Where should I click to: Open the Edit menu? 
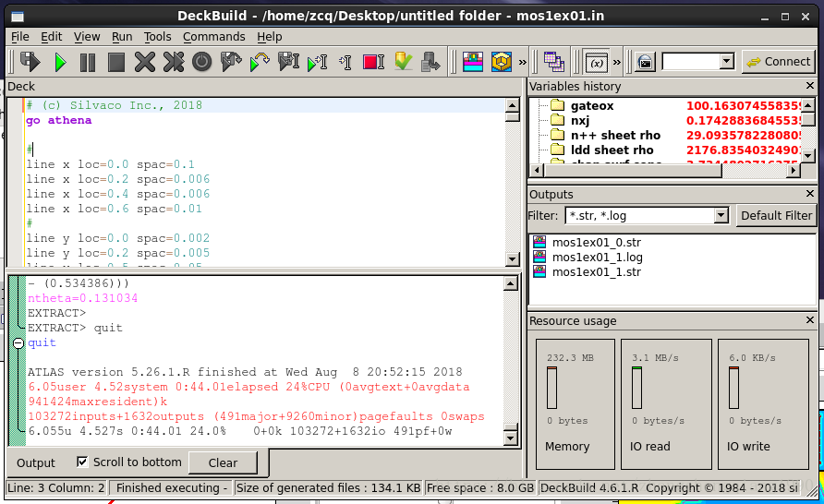pos(52,37)
